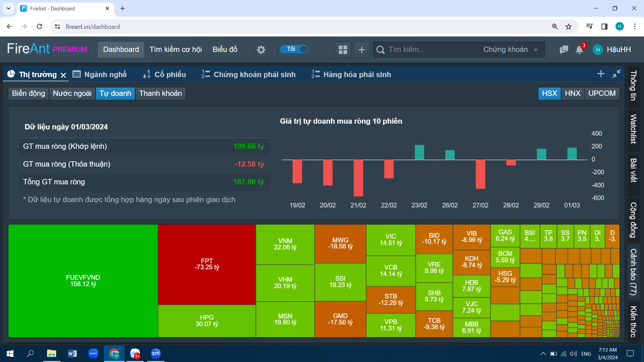Viewport: 644px width, 362px height.
Task: Add a new tab with plus icon
Action: [601, 74]
